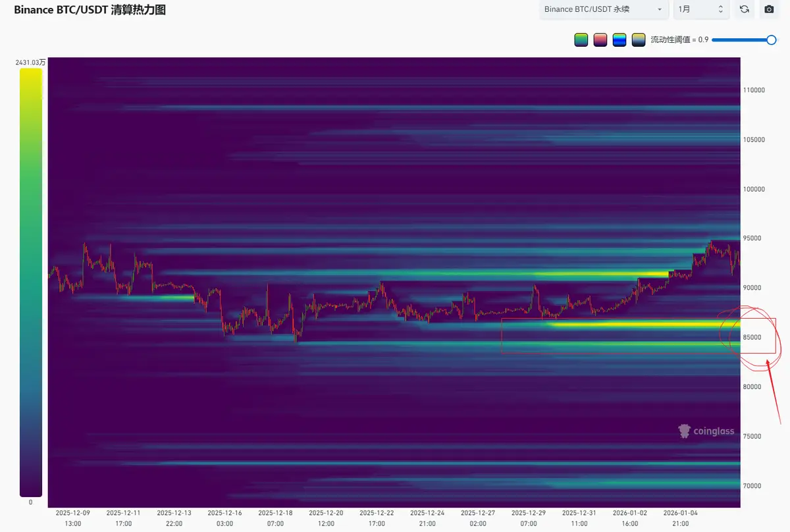Click the 2025-12-09 13:00 time label

coord(72,518)
